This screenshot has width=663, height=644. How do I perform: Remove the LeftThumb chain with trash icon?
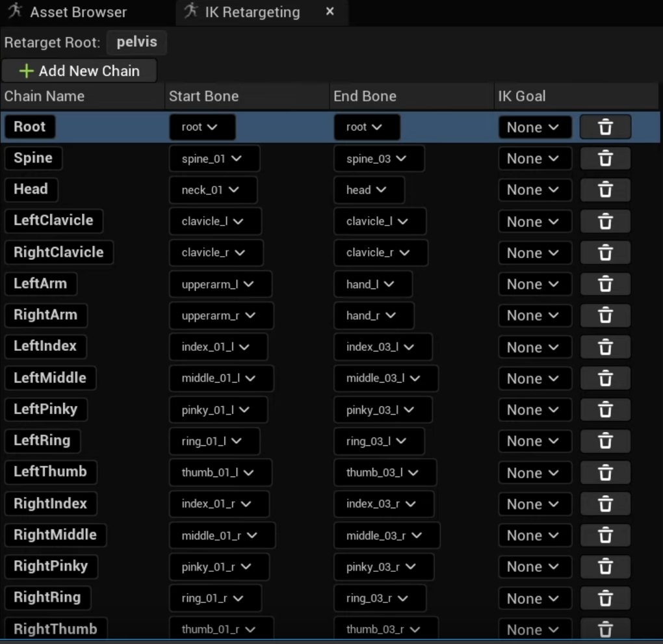(x=605, y=472)
